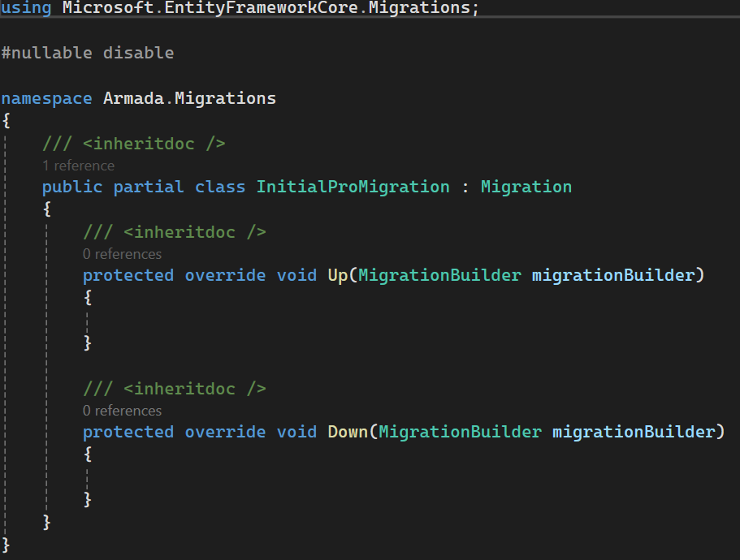740x560 pixels.
Task: Click "0 references" CodeLens above Up method
Action: [x=122, y=254]
